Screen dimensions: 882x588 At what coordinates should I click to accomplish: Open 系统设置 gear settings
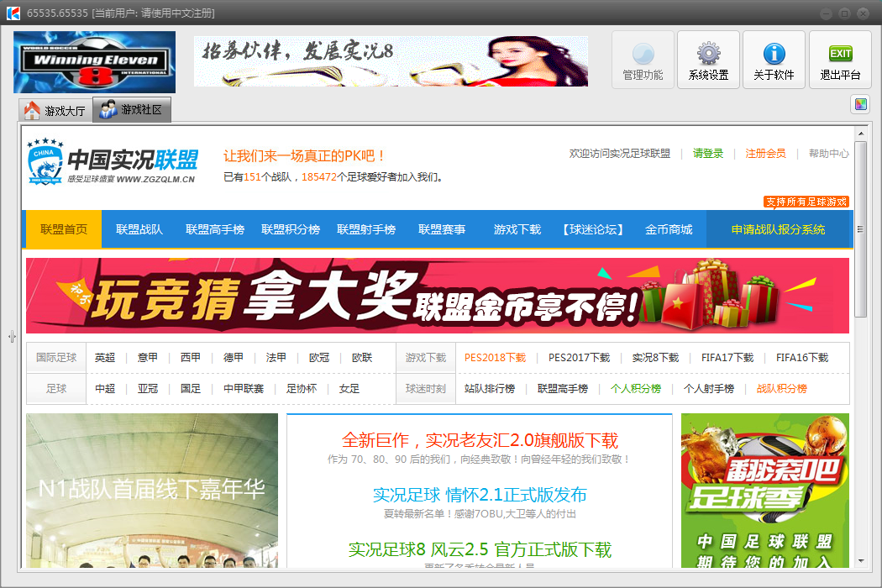click(709, 60)
